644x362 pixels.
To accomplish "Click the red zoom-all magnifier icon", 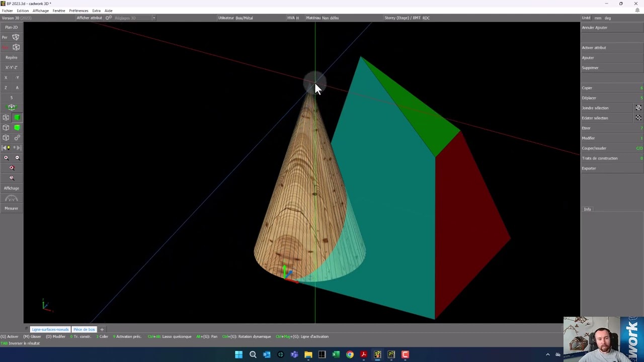I will point(12,168).
